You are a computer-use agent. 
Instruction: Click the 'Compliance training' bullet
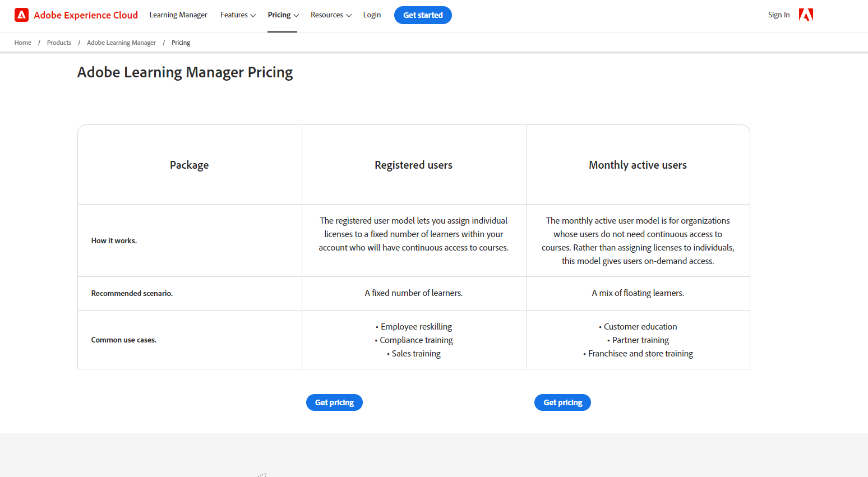(x=414, y=340)
